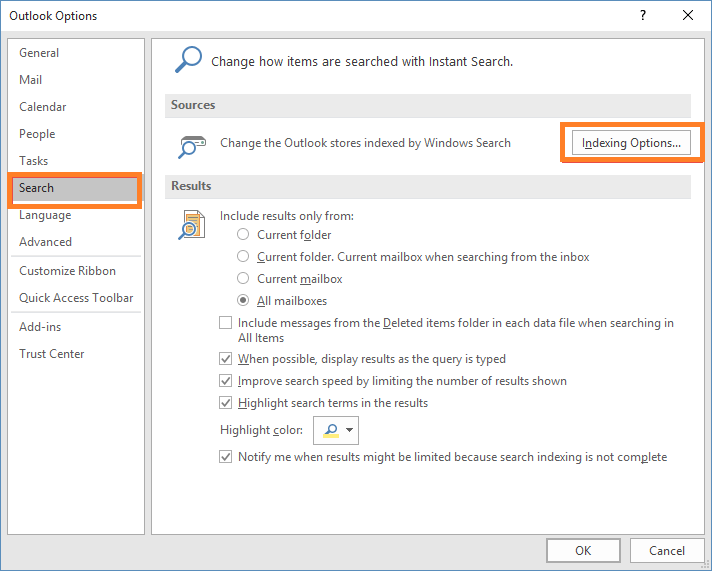Click 'Change how items are searched' heading
The height and width of the screenshot is (571, 712).
(x=362, y=61)
